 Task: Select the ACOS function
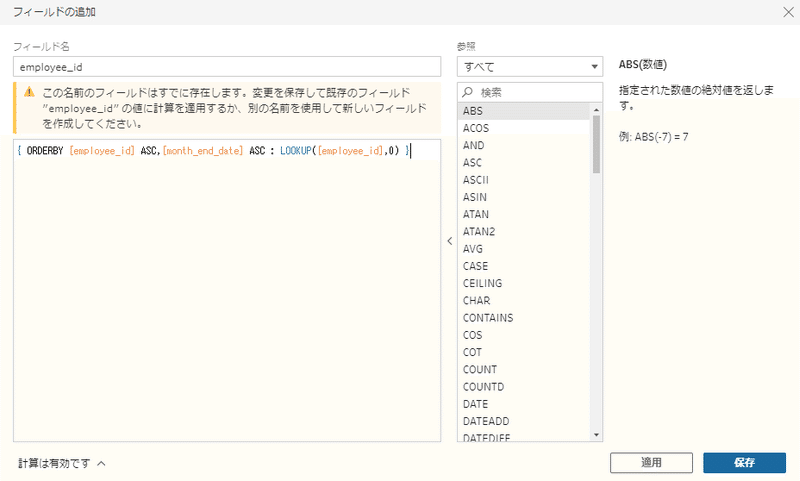click(523, 128)
